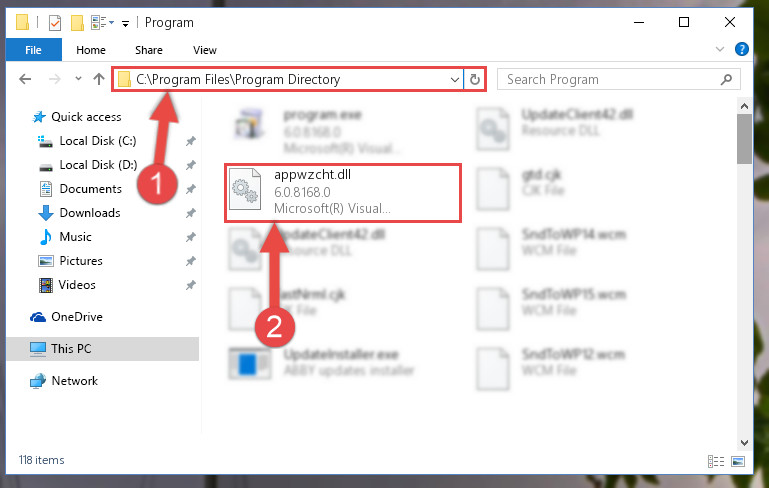The width and height of the screenshot is (769, 488).
Task: Open Help with the question mark icon
Action: click(742, 49)
